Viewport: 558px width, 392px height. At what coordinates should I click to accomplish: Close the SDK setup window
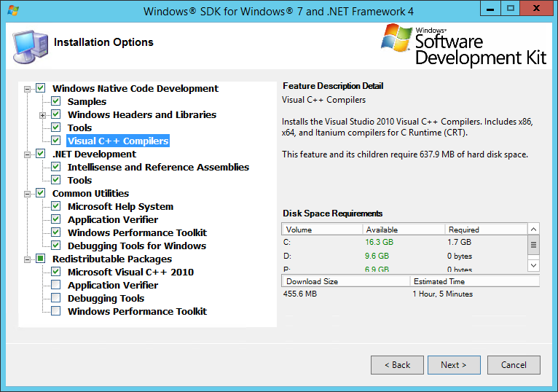click(x=536, y=8)
